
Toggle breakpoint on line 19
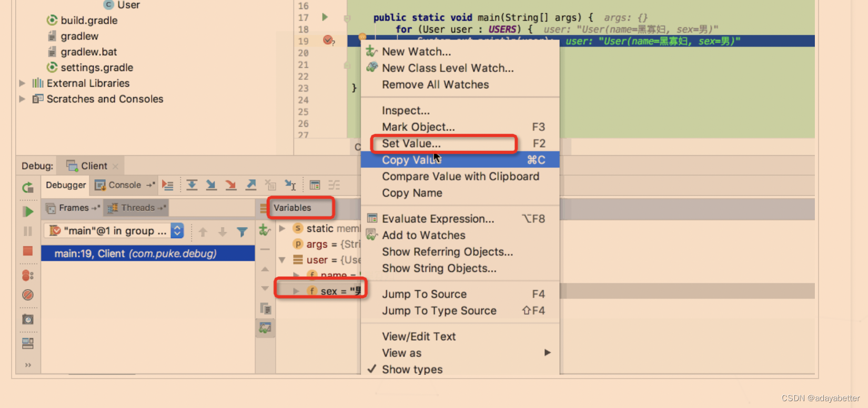328,40
